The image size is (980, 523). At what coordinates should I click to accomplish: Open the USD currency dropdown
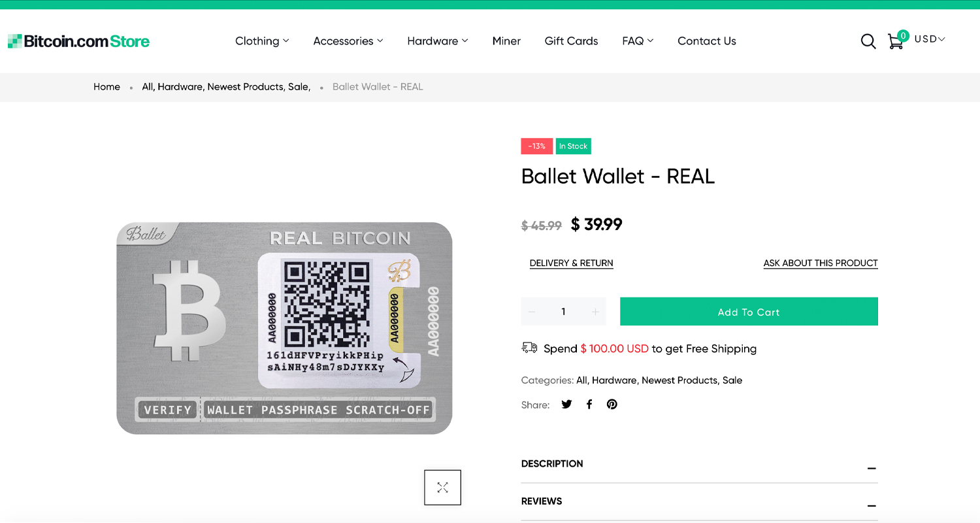click(930, 39)
